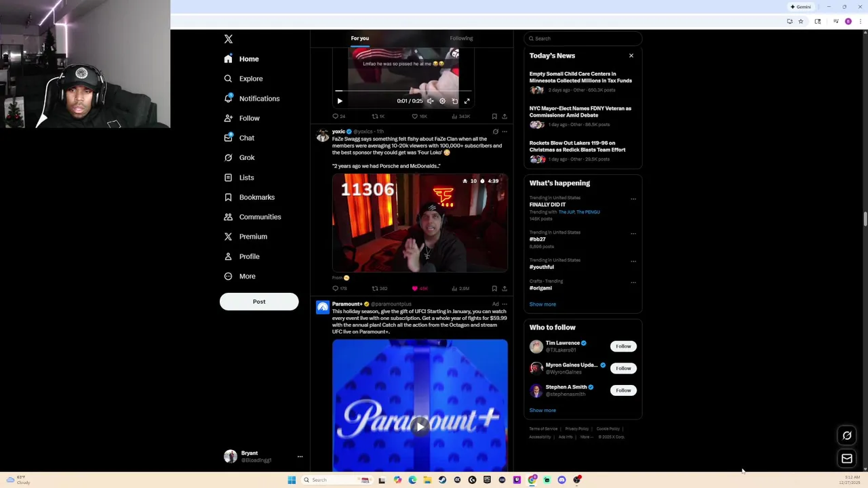This screenshot has width=868, height=488.
Task: Reply to top post with 24 comments
Action: tap(338, 117)
